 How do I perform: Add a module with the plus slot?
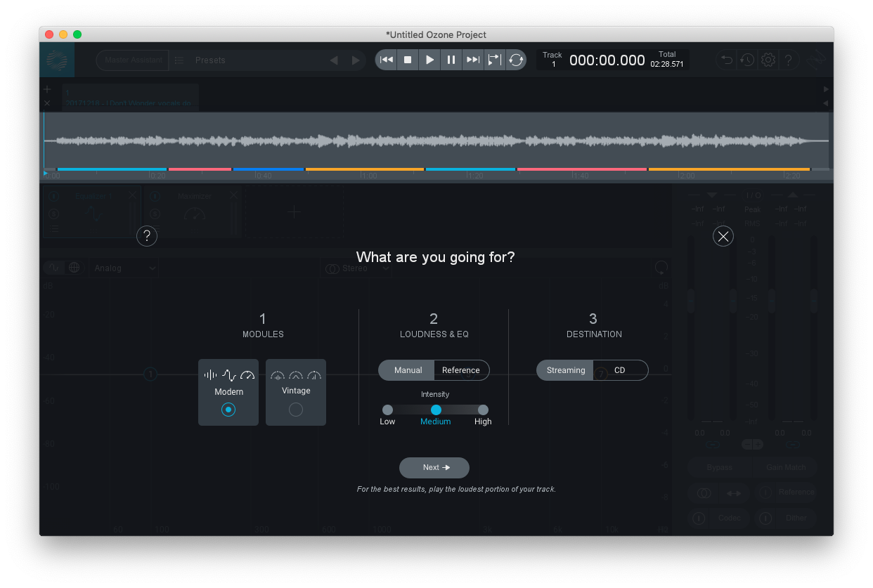point(294,212)
